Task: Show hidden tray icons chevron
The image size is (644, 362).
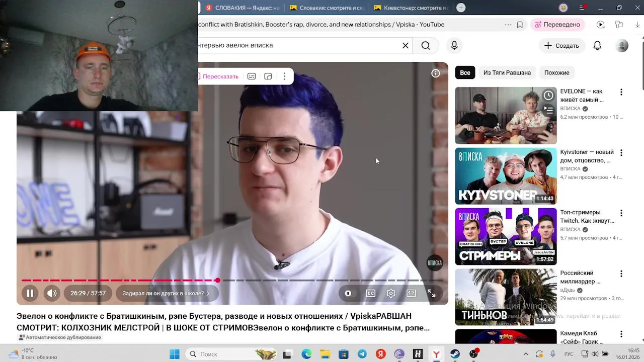Action: tap(526, 354)
